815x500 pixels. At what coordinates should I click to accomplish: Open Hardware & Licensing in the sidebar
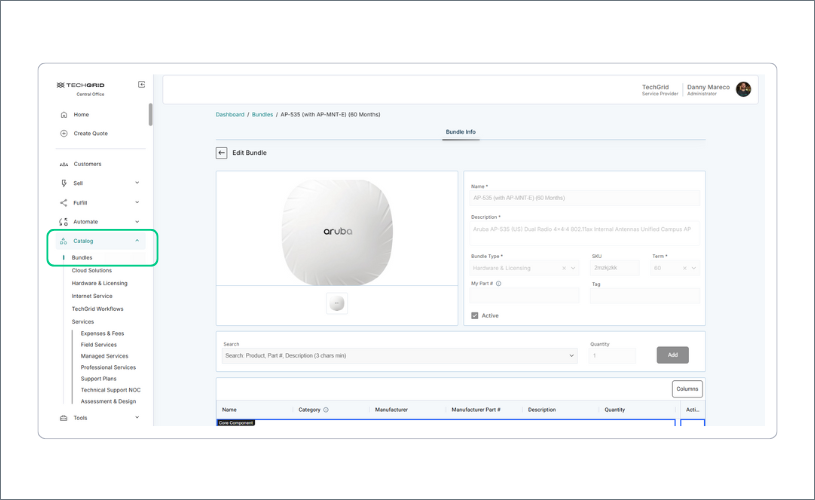click(99, 283)
